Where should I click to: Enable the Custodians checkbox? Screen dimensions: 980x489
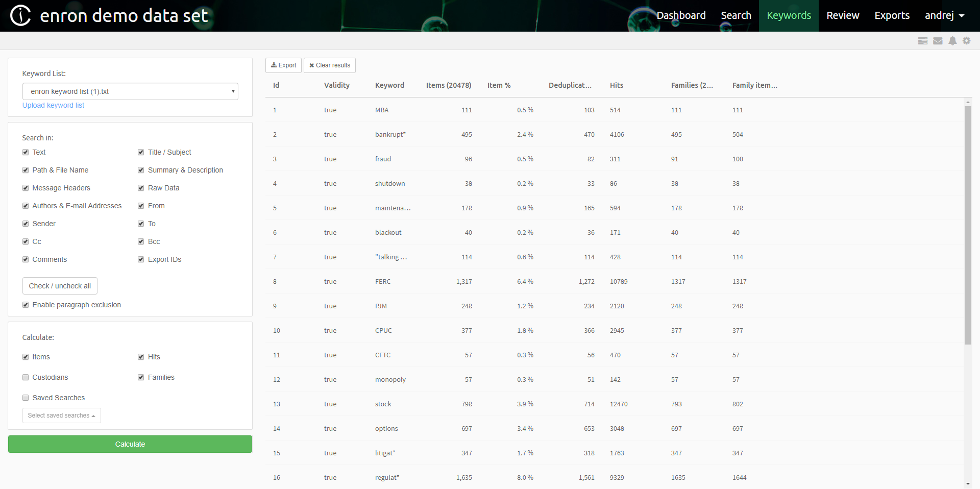tap(26, 377)
